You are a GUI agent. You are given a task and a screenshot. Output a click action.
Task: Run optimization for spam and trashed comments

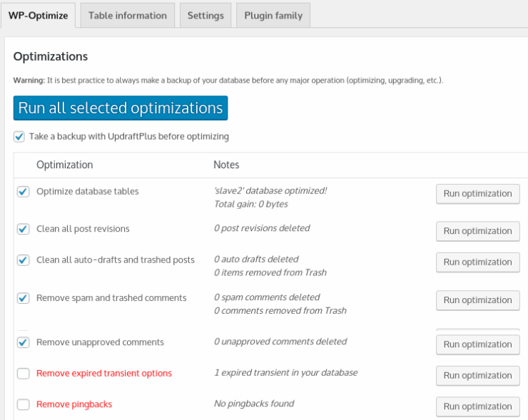pyautogui.click(x=477, y=300)
